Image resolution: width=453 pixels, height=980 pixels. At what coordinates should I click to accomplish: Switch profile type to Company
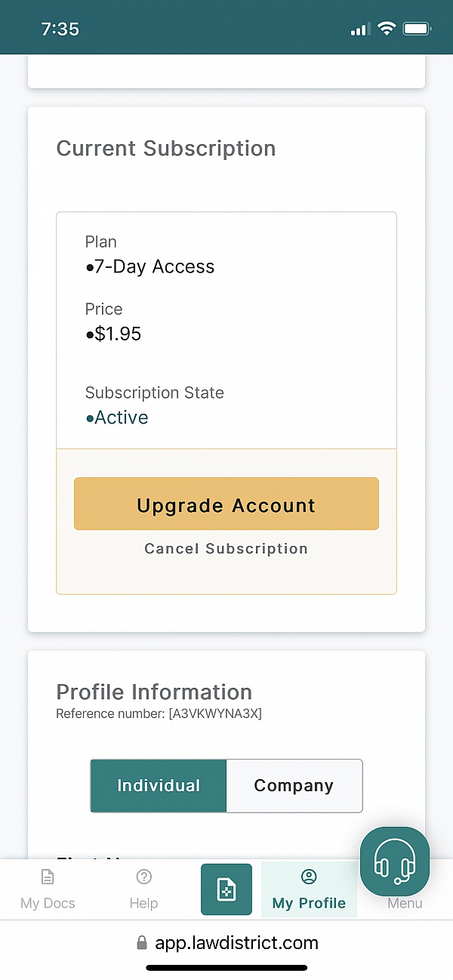(294, 786)
